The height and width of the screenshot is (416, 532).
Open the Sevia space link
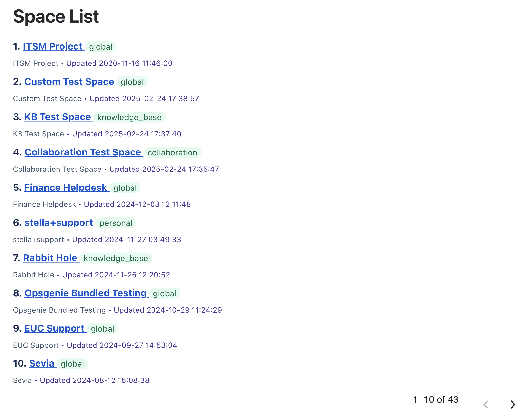coord(42,363)
